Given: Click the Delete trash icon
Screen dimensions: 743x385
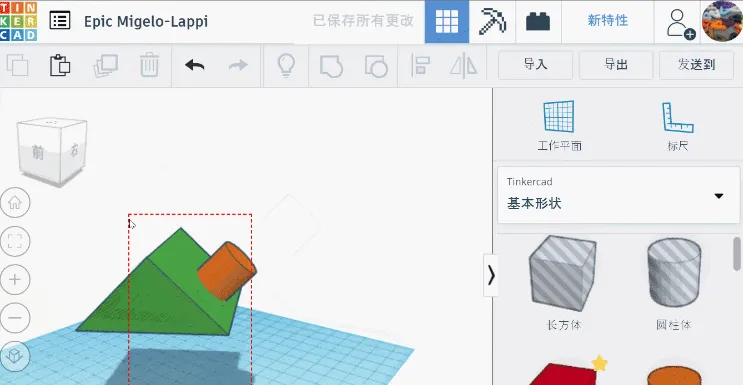Looking at the screenshot, I should 149,65.
